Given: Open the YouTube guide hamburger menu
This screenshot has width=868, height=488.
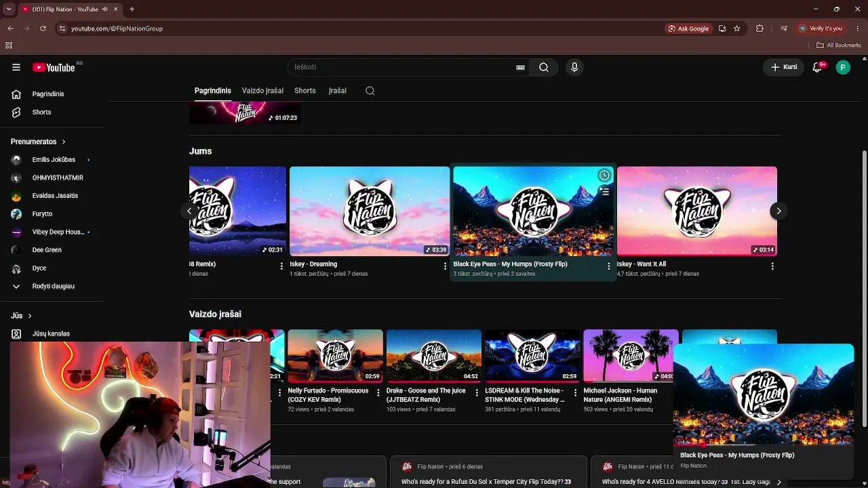Looking at the screenshot, I should (x=16, y=67).
